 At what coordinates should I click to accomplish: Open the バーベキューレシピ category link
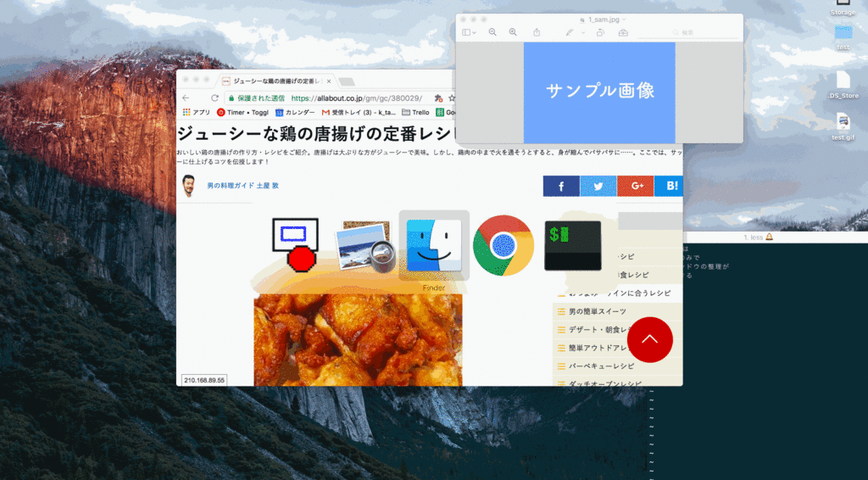pyautogui.click(x=601, y=366)
